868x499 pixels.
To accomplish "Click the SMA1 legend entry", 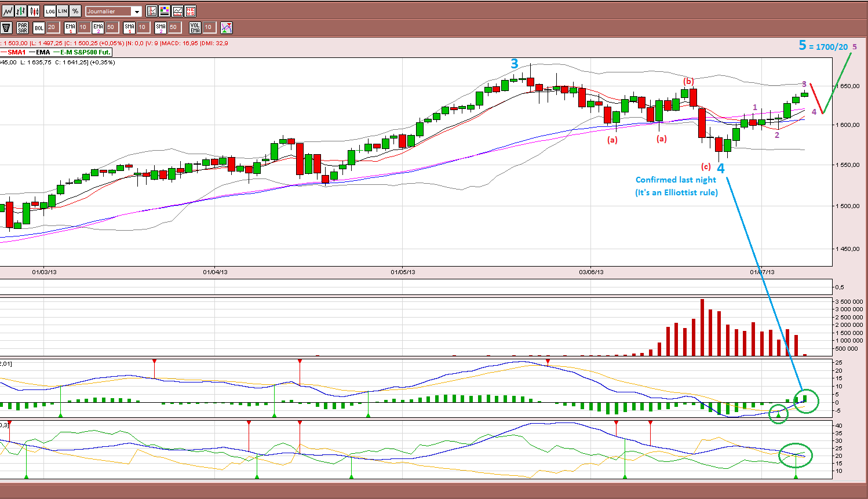I will pyautogui.click(x=13, y=52).
